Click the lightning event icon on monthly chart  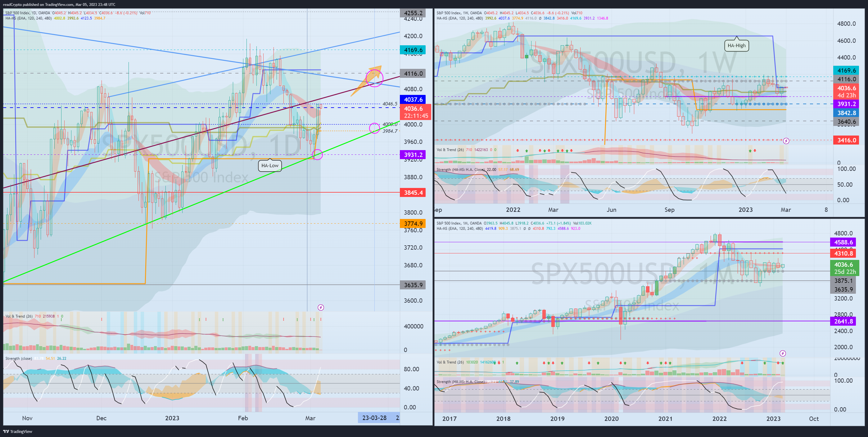(783, 353)
